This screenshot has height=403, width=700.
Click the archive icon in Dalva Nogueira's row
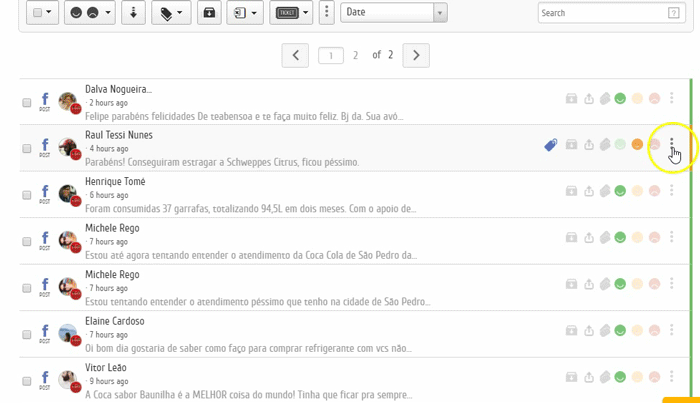coord(571,99)
